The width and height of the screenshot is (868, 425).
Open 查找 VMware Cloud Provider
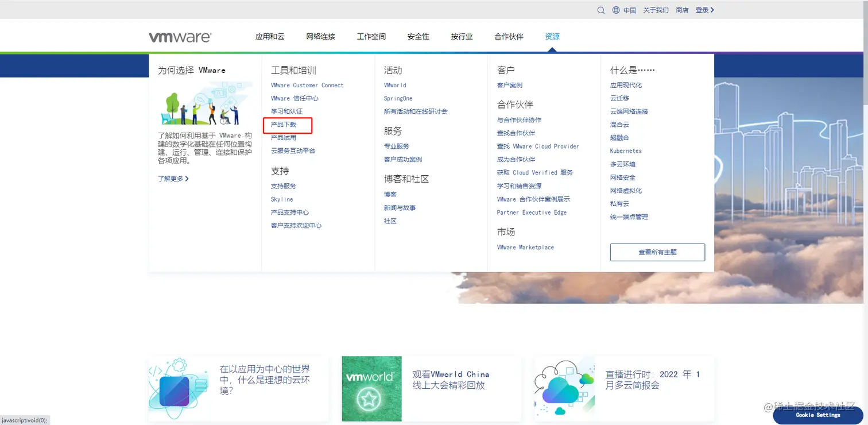[538, 146]
